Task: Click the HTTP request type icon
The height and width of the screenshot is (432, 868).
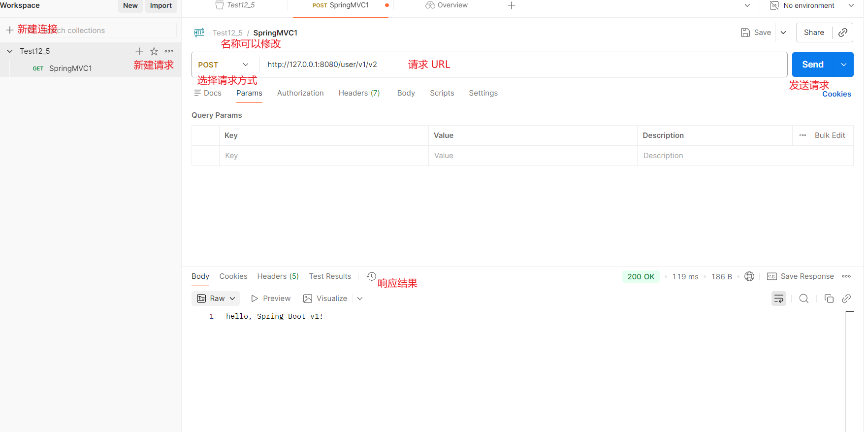Action: [x=199, y=33]
